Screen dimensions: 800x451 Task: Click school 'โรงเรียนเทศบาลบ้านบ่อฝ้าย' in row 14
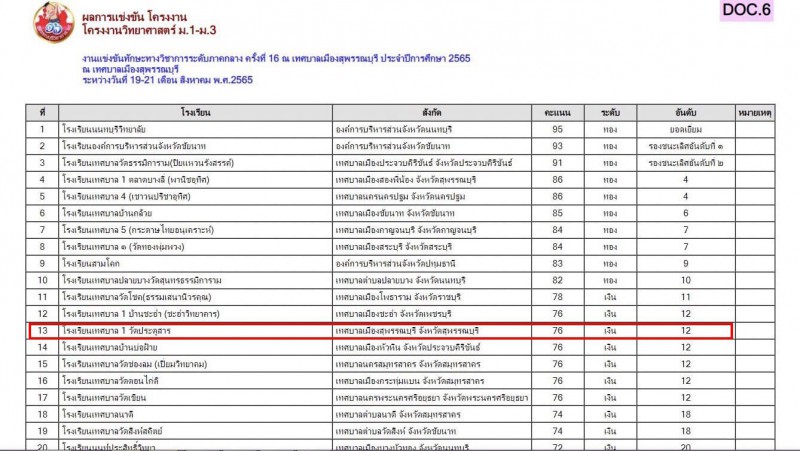110,347
